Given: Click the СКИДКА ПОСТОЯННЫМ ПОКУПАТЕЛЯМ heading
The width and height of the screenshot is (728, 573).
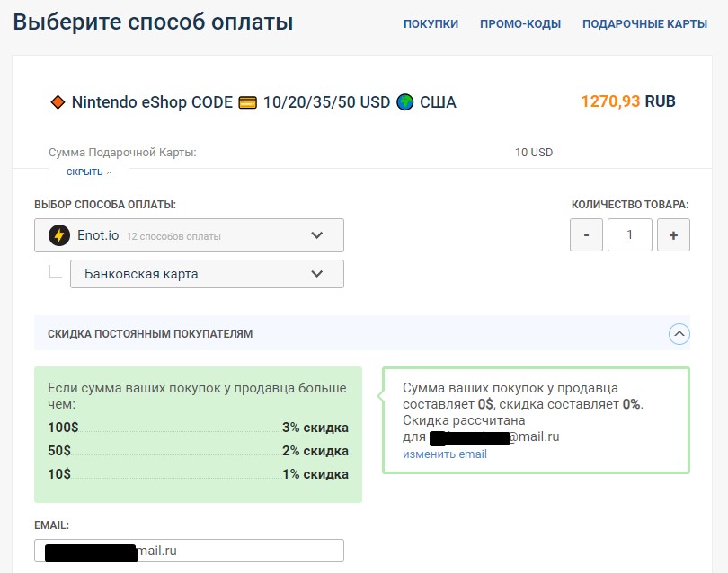Looking at the screenshot, I should [x=150, y=333].
